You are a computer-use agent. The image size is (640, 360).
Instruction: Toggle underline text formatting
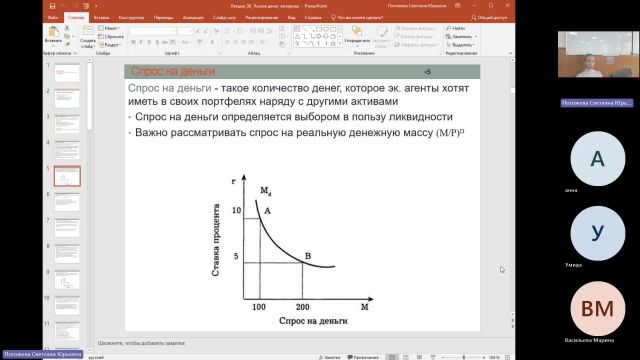[x=149, y=42]
